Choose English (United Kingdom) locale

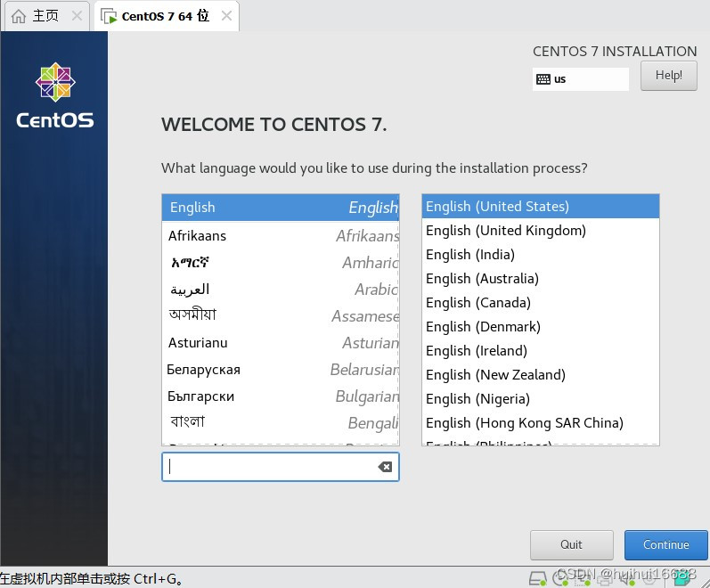[x=540, y=231]
